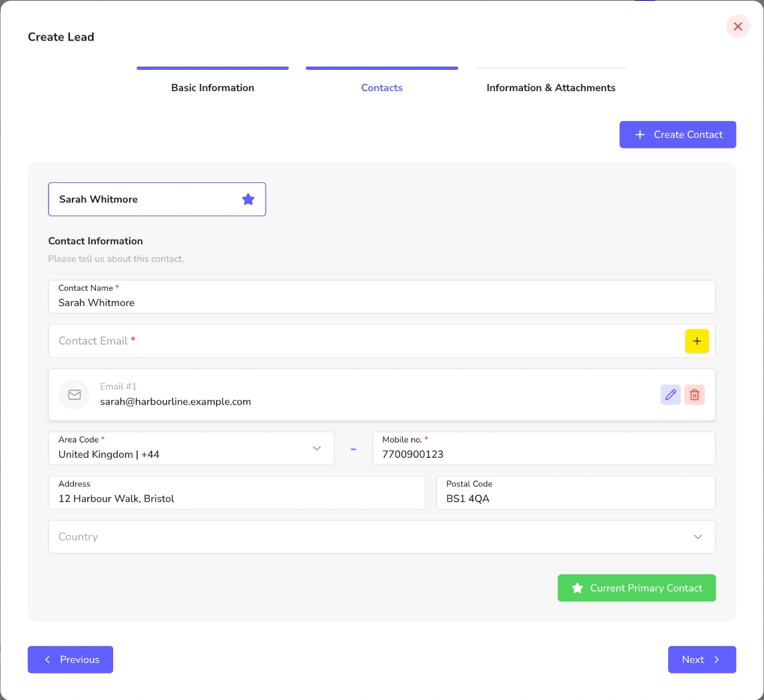Click the progress bar above Basic Information

212,68
